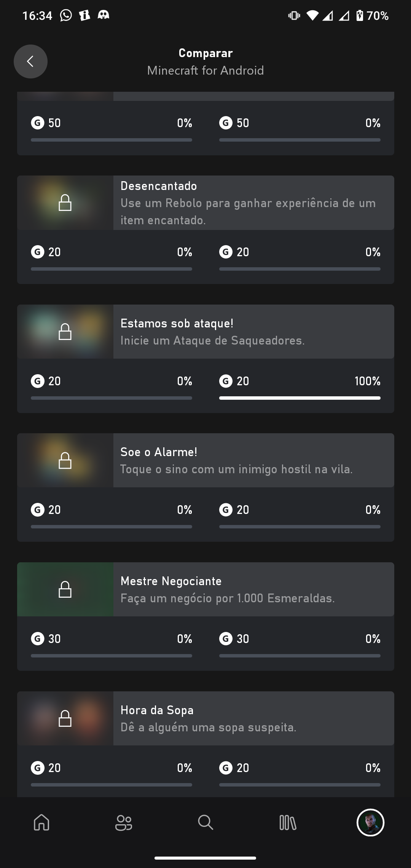Tap the 100% progress bar for Estamos sob ataque!

click(x=299, y=398)
